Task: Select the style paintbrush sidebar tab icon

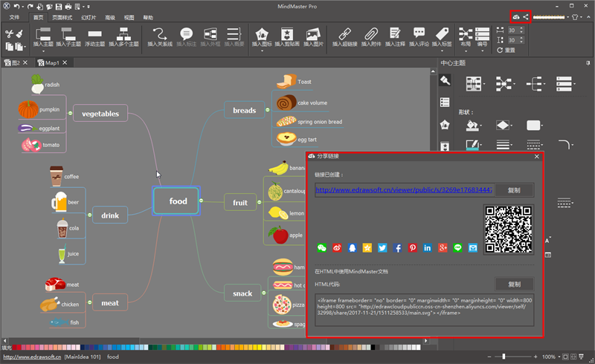Action: [x=445, y=80]
